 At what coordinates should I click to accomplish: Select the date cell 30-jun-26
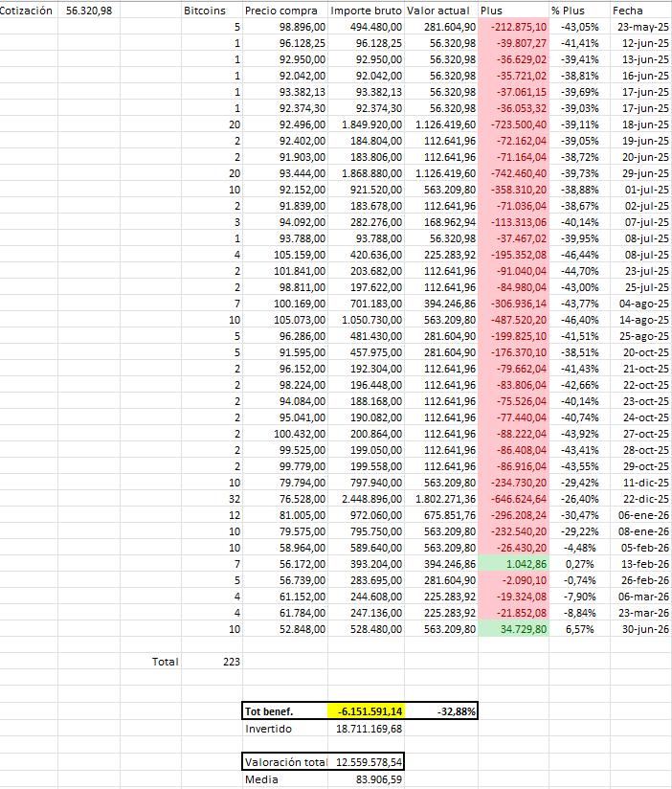[640, 629]
